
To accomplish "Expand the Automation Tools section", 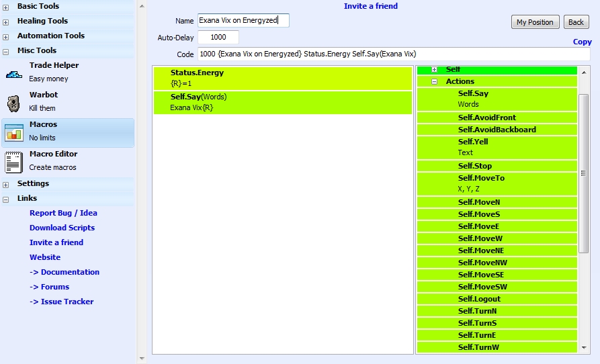I will click(6, 36).
